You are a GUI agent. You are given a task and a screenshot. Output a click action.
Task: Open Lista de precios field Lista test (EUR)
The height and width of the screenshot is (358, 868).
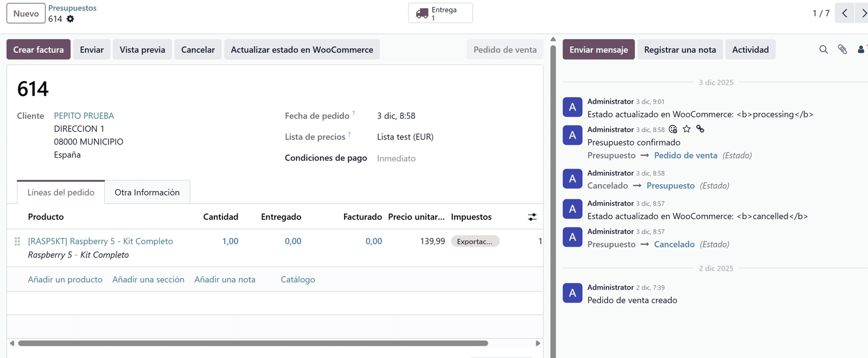pos(405,137)
